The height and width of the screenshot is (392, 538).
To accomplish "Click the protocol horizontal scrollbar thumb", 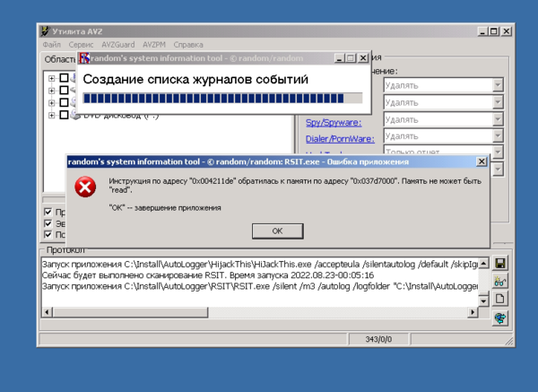I will [130, 312].
